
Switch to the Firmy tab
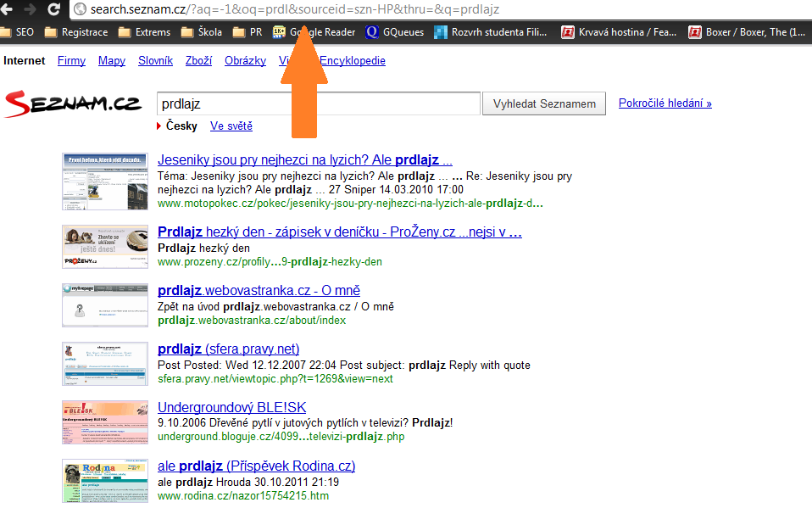coord(71,61)
